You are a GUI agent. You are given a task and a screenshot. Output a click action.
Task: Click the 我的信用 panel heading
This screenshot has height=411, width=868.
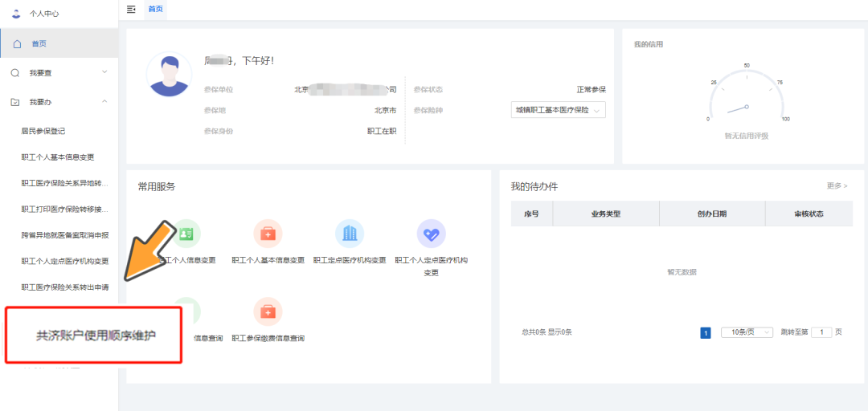pyautogui.click(x=649, y=44)
